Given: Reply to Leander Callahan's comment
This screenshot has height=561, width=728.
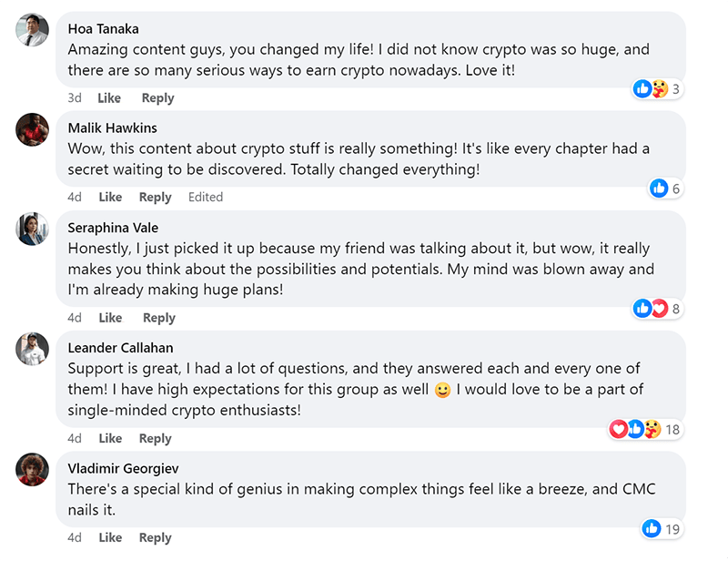Looking at the screenshot, I should coord(156,438).
